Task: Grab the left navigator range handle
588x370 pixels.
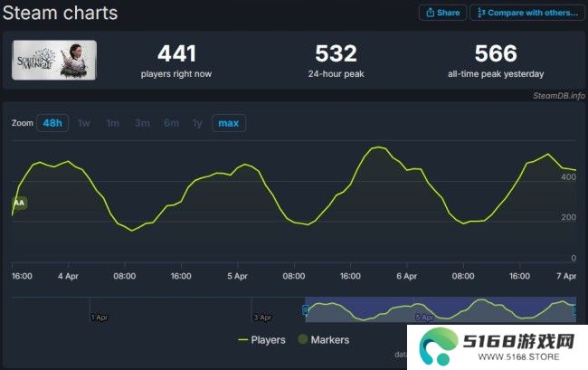Action: click(305, 309)
